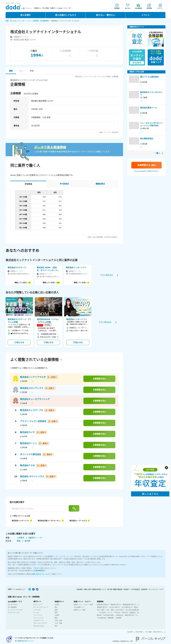Viewport: 171px width, 644px height.
Task: Open the 求人を探す menu
Action: [25, 15]
